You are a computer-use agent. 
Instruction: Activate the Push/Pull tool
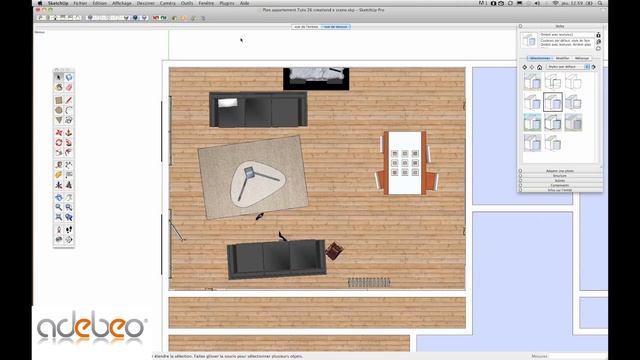pos(69,133)
